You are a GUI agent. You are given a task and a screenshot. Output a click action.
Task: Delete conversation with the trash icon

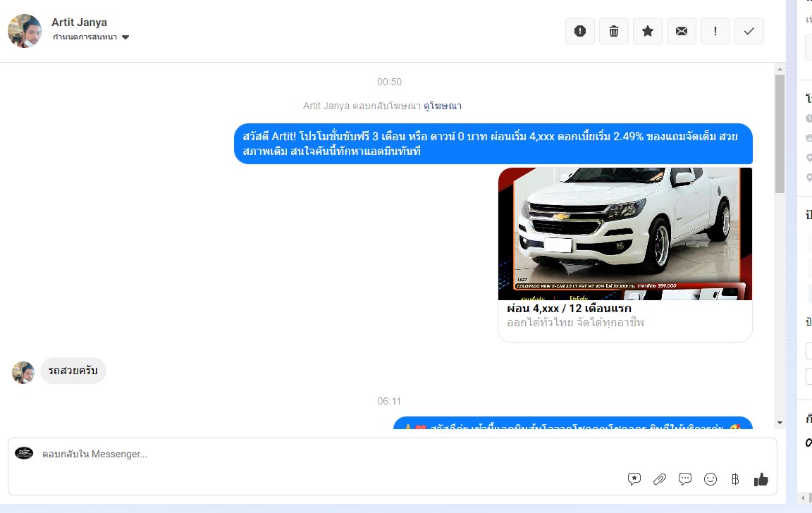tap(614, 31)
